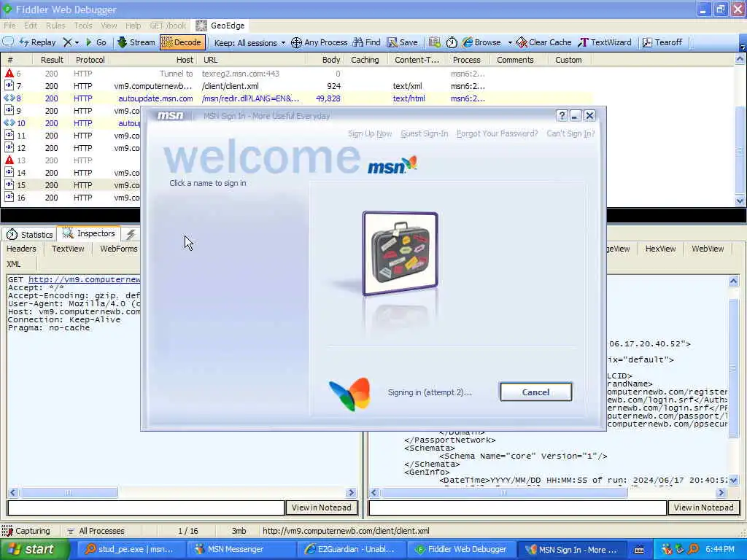
Task: Switch to the Inspectors tab
Action: [89, 234]
